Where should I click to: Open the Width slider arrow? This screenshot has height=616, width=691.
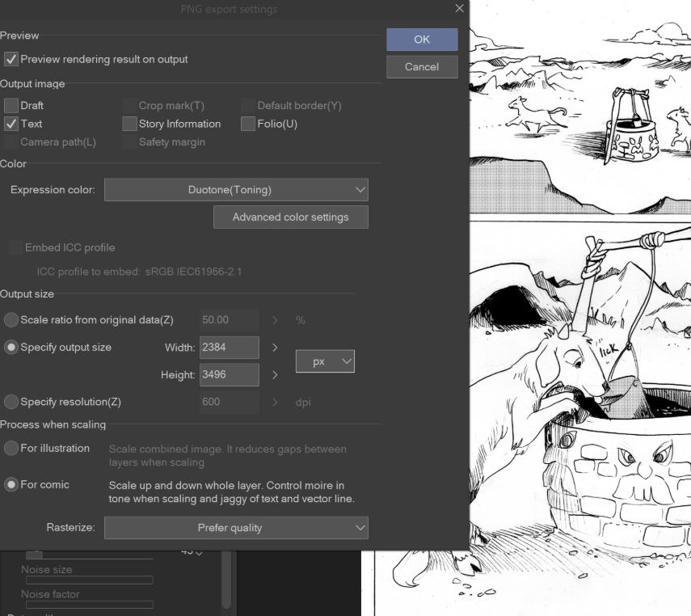pyautogui.click(x=275, y=348)
